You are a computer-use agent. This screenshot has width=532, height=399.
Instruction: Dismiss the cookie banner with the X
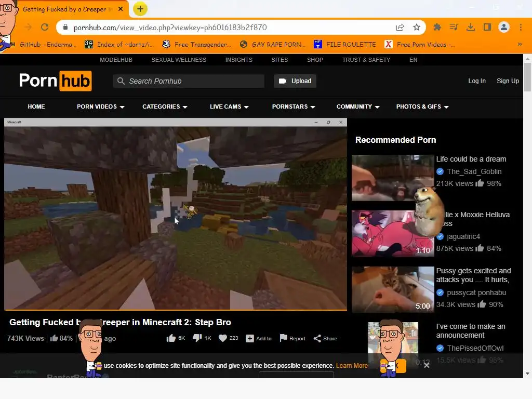pos(427,365)
